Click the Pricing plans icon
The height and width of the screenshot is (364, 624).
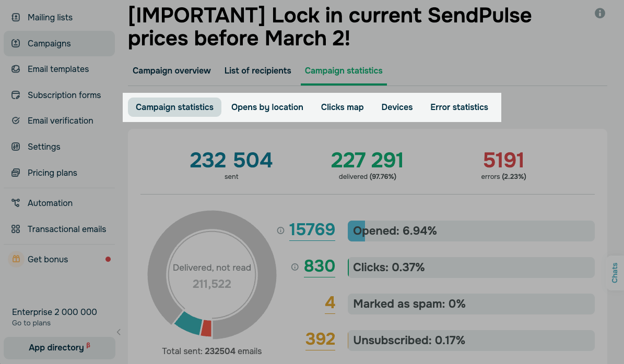pyautogui.click(x=16, y=173)
